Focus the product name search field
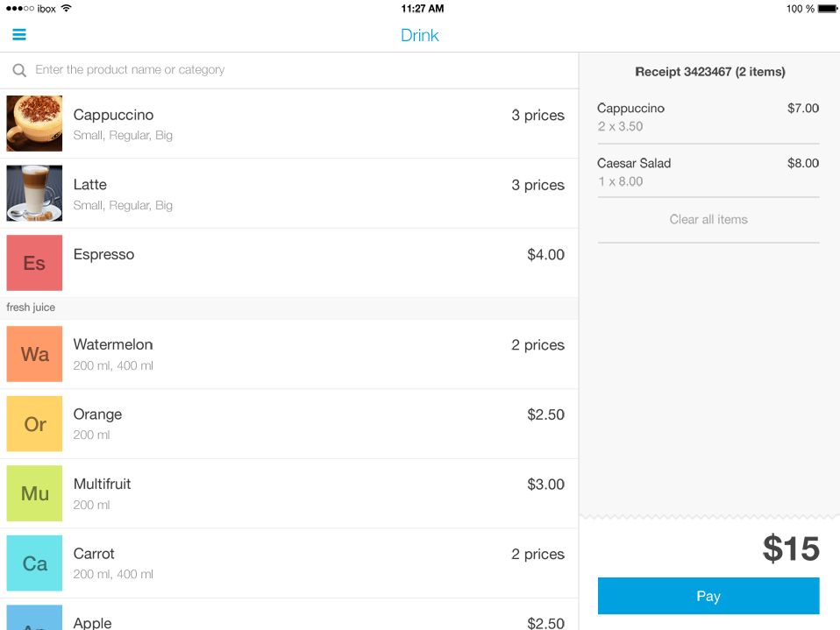The height and width of the screenshot is (630, 840). [x=289, y=70]
